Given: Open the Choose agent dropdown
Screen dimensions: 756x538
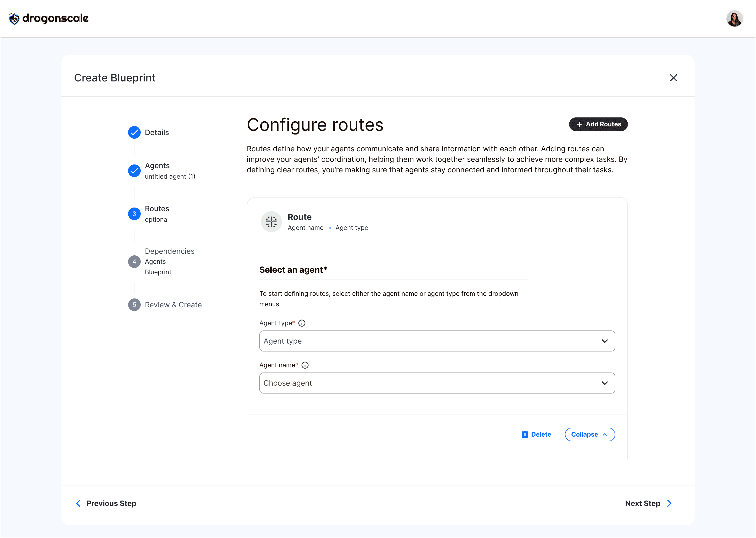Looking at the screenshot, I should 437,383.
